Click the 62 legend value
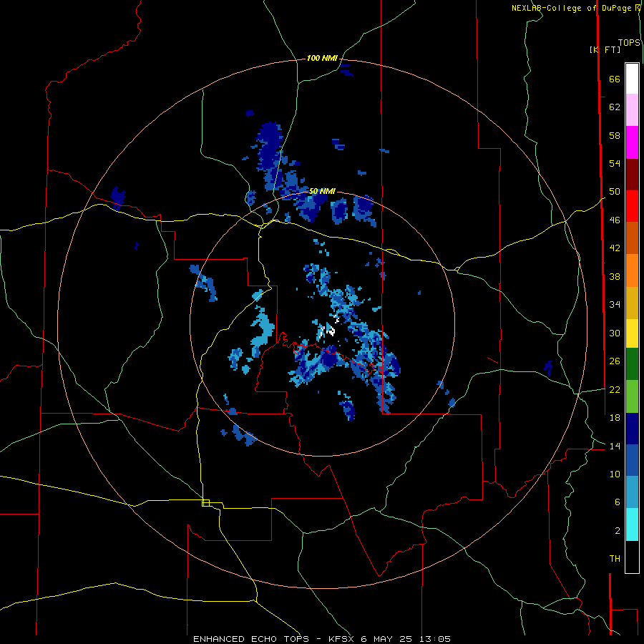 615,107
